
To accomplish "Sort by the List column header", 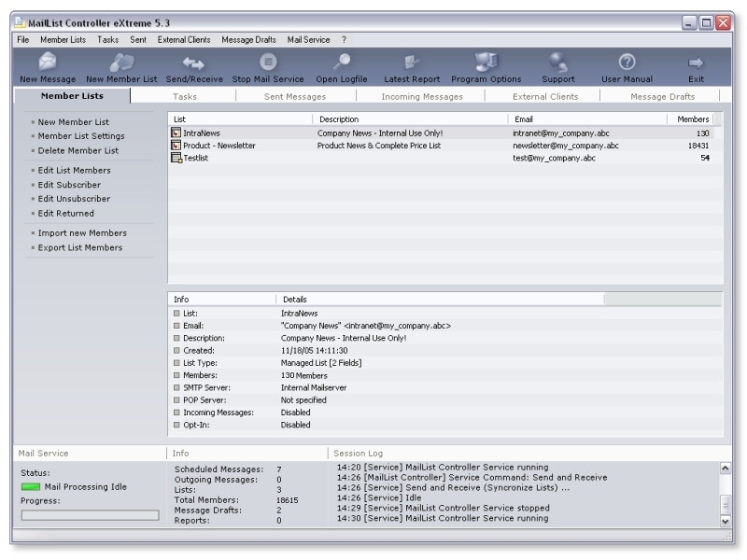I will pos(241,119).
